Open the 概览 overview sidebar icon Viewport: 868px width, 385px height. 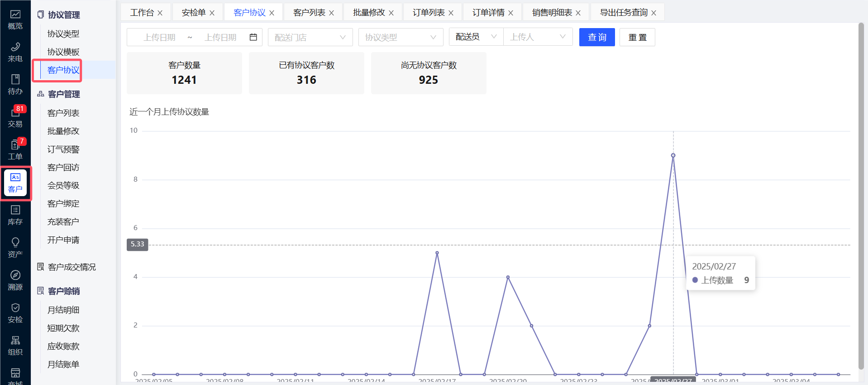pos(15,19)
